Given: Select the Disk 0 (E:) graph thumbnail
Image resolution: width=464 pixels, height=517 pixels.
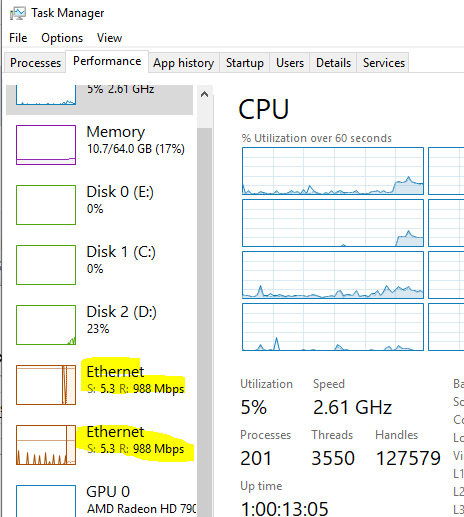Looking at the screenshot, I should 46,205.
